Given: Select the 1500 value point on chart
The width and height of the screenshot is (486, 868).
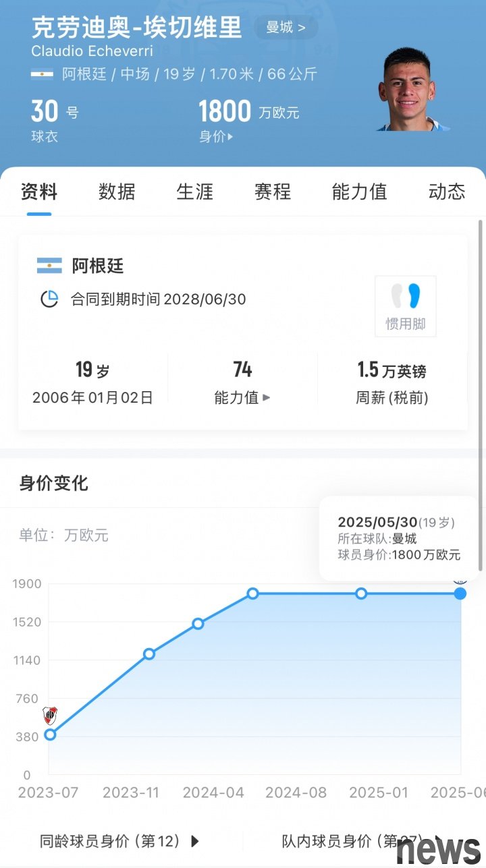Looking at the screenshot, I should pos(198,624).
